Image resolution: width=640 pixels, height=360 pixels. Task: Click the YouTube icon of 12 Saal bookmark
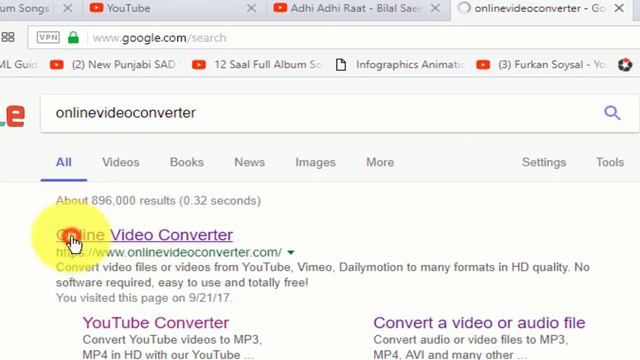click(199, 64)
